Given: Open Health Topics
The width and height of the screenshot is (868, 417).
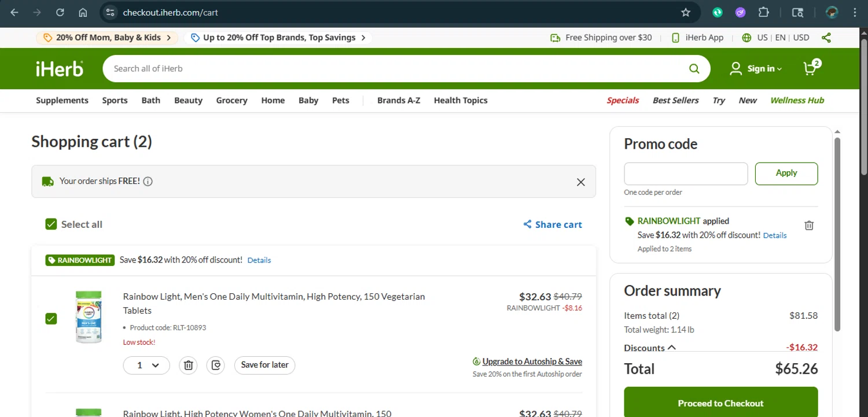Looking at the screenshot, I should click(461, 101).
